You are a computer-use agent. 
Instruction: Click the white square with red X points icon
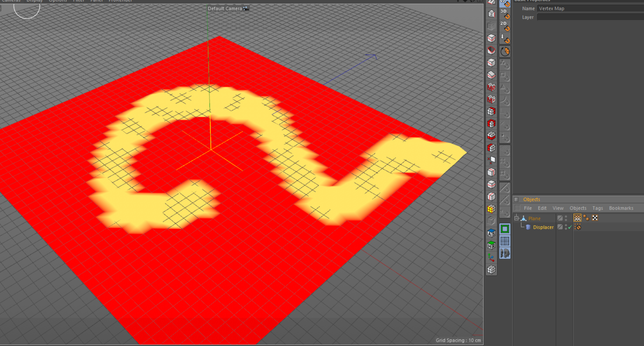click(x=491, y=160)
